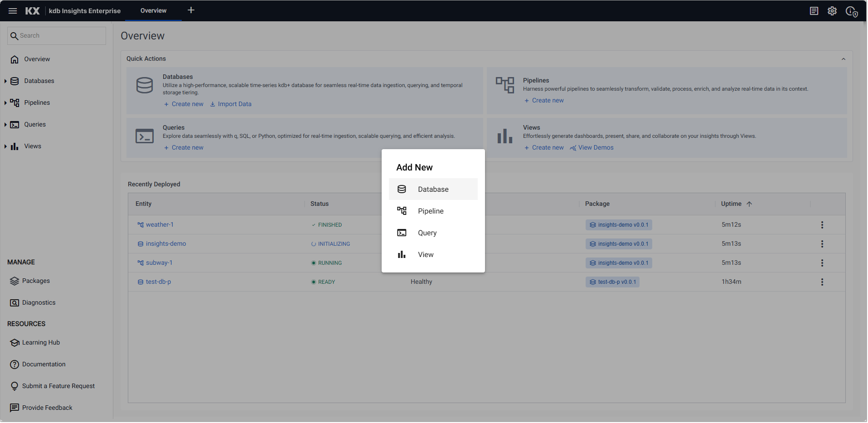Click the release notes icon in top bar
868x423 pixels.
tap(814, 10)
